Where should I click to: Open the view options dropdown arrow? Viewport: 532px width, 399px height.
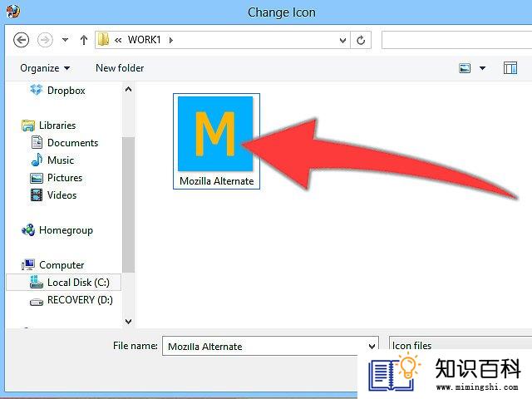pyautogui.click(x=482, y=68)
